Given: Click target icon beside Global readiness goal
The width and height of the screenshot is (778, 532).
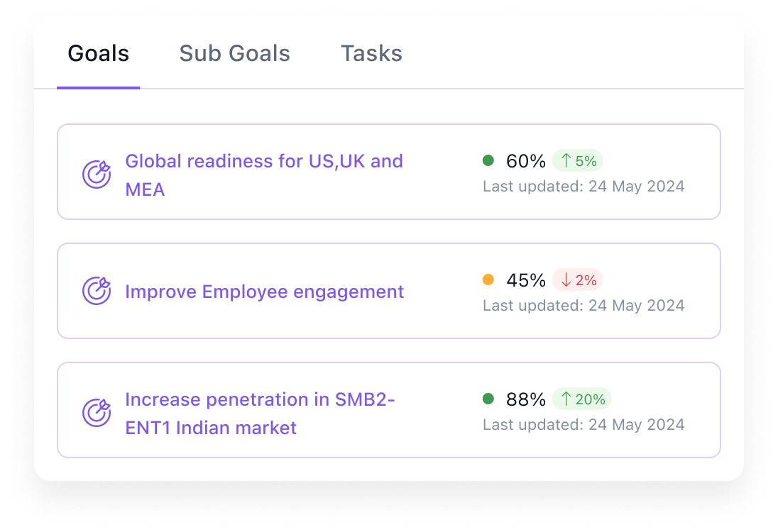Looking at the screenshot, I should click(97, 174).
